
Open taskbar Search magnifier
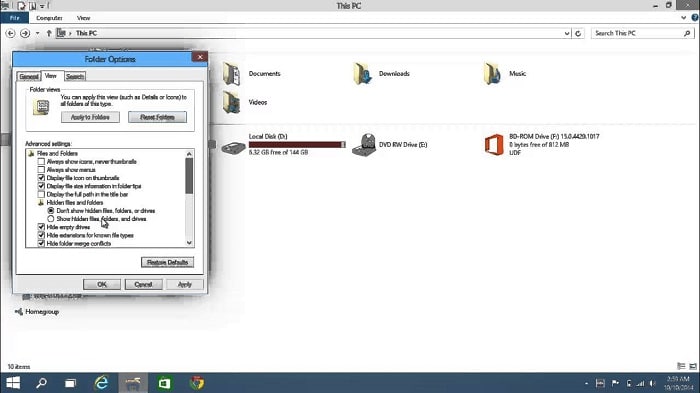42,383
